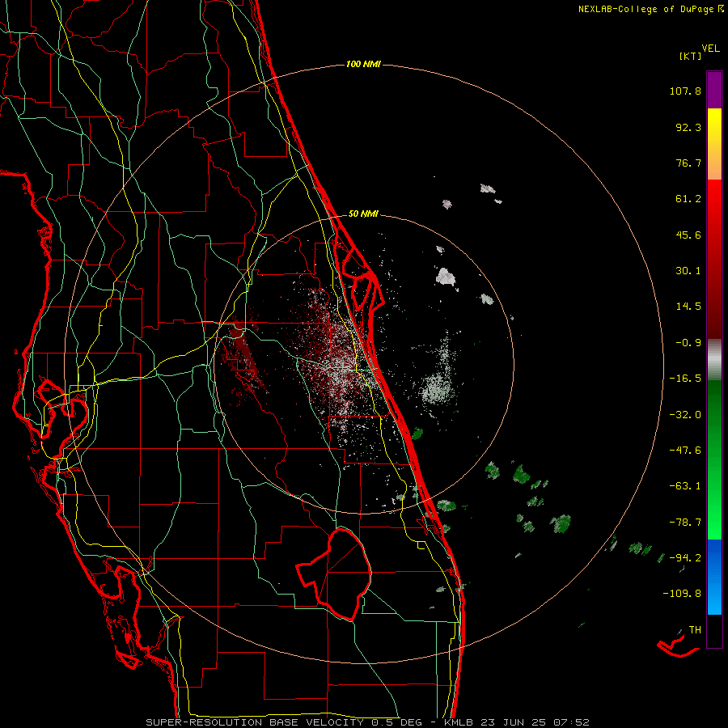Screen dimensions: 728x728
Task: Click the NEXLAB-College of DuPage watermark text
Action: tap(650, 9)
